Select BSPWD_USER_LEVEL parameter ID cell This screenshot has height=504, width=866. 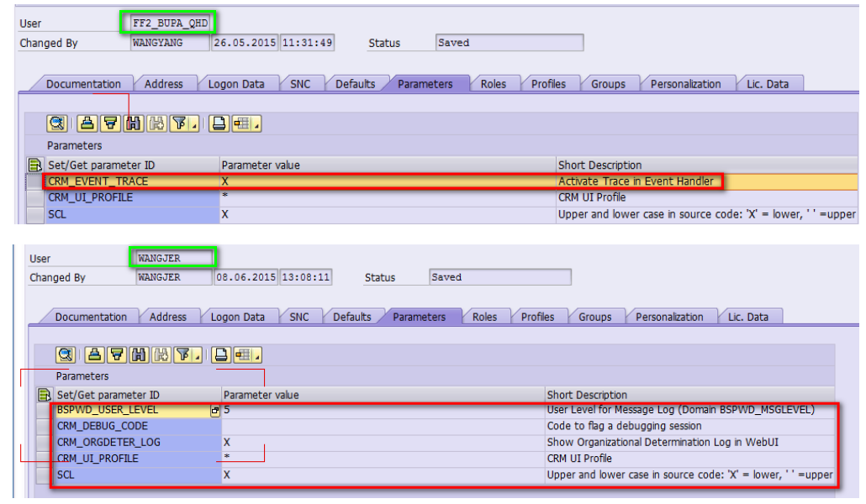[133, 410]
